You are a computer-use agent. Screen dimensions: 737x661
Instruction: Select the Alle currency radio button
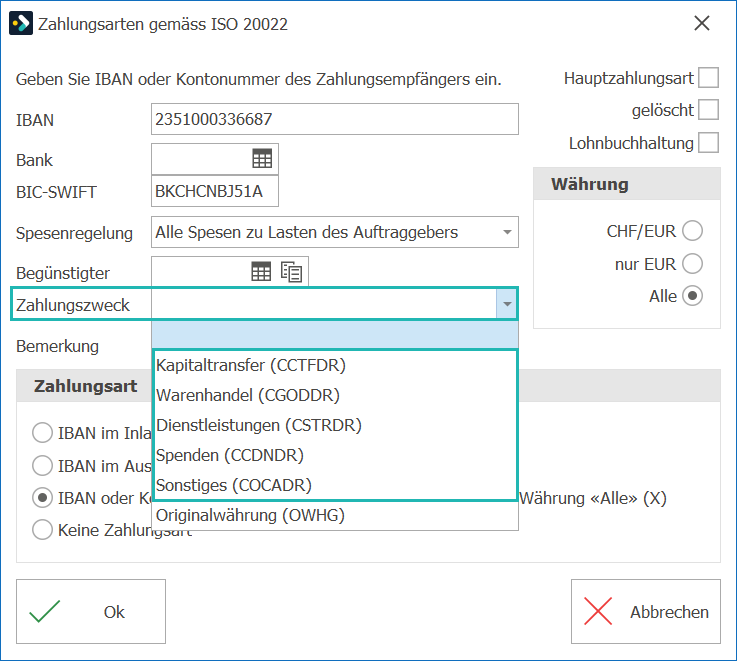[x=692, y=296]
